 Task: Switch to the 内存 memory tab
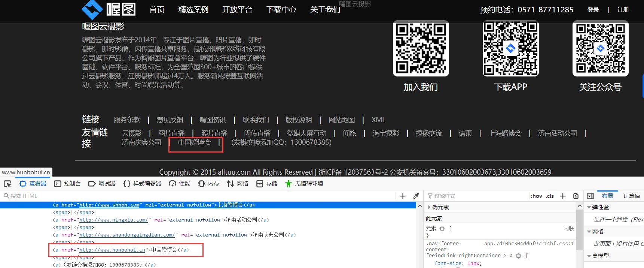209,184
